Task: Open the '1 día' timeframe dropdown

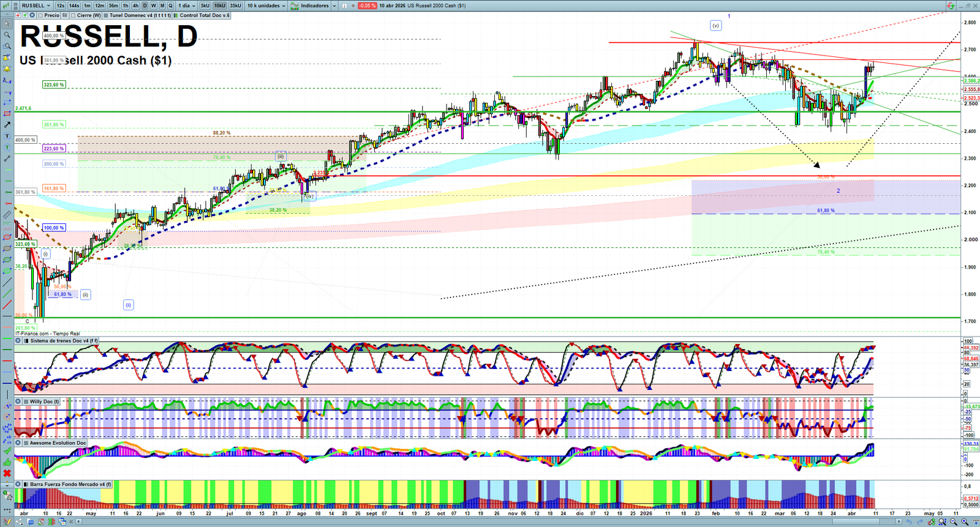Action: click(186, 6)
